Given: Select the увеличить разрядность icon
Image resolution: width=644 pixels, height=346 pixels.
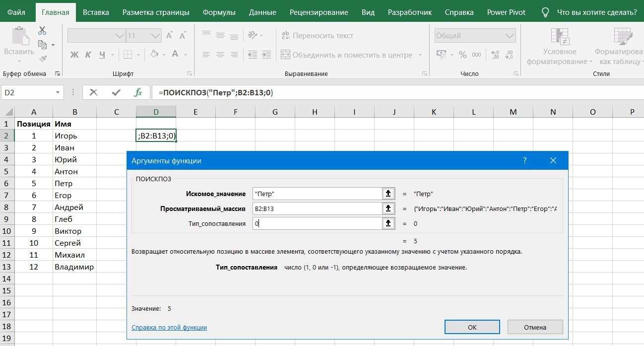Looking at the screenshot, I should pos(495,56).
